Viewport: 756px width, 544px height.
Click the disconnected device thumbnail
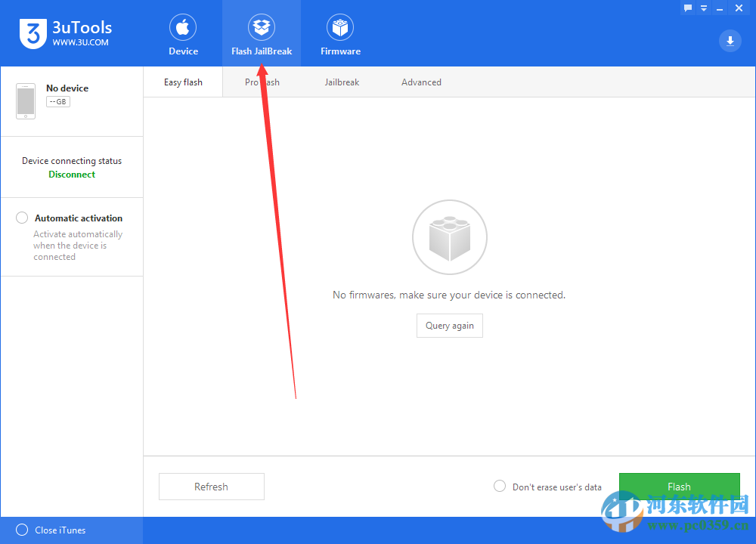coord(25,100)
